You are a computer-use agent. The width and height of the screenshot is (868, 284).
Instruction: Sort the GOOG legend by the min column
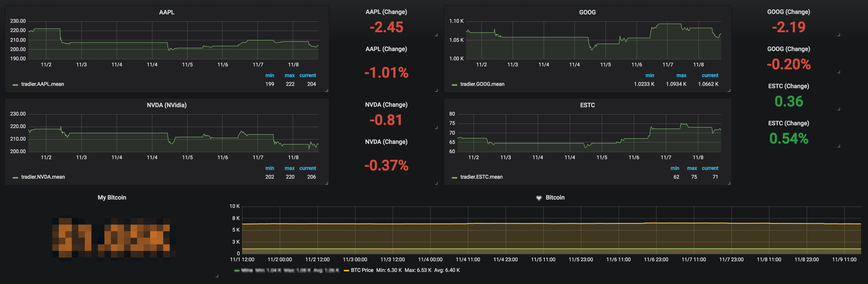click(x=650, y=75)
